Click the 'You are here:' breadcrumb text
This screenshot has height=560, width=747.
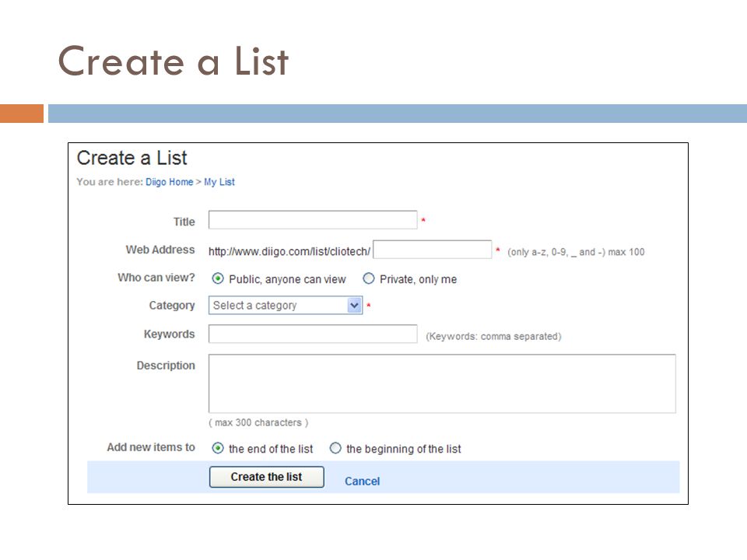click(110, 182)
